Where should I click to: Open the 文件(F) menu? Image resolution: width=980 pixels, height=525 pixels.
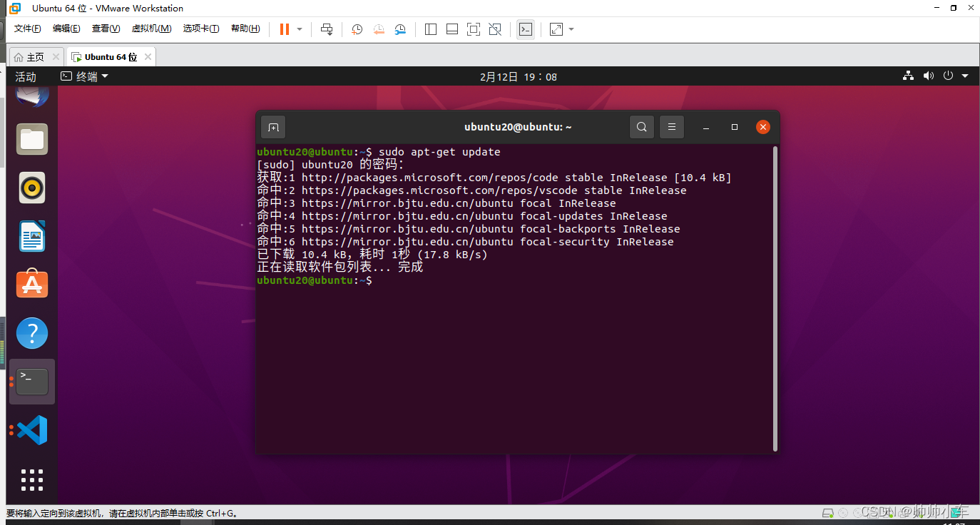point(28,29)
